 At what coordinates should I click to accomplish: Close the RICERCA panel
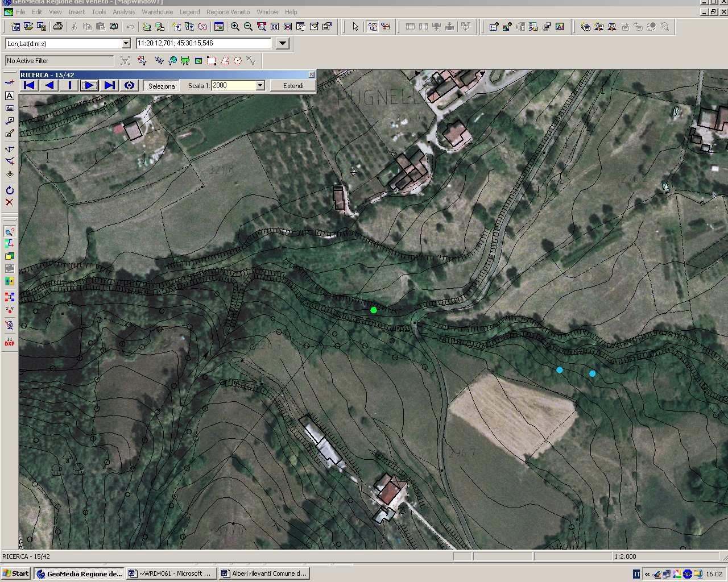pos(311,74)
